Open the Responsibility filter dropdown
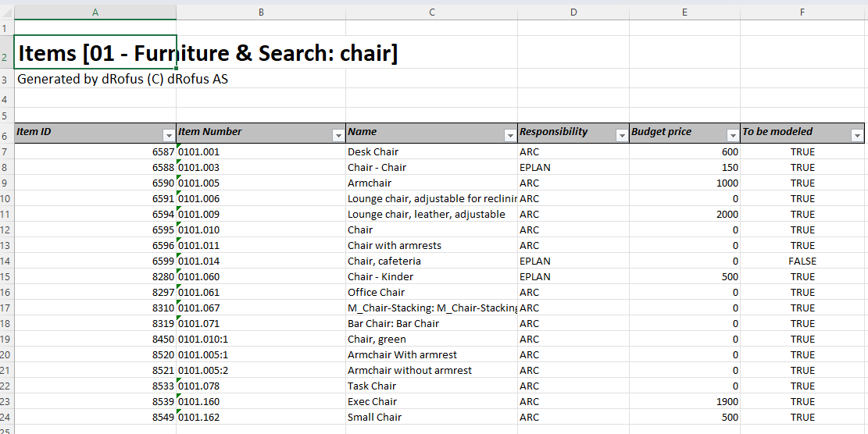This screenshot has height=434, width=868. (622, 136)
